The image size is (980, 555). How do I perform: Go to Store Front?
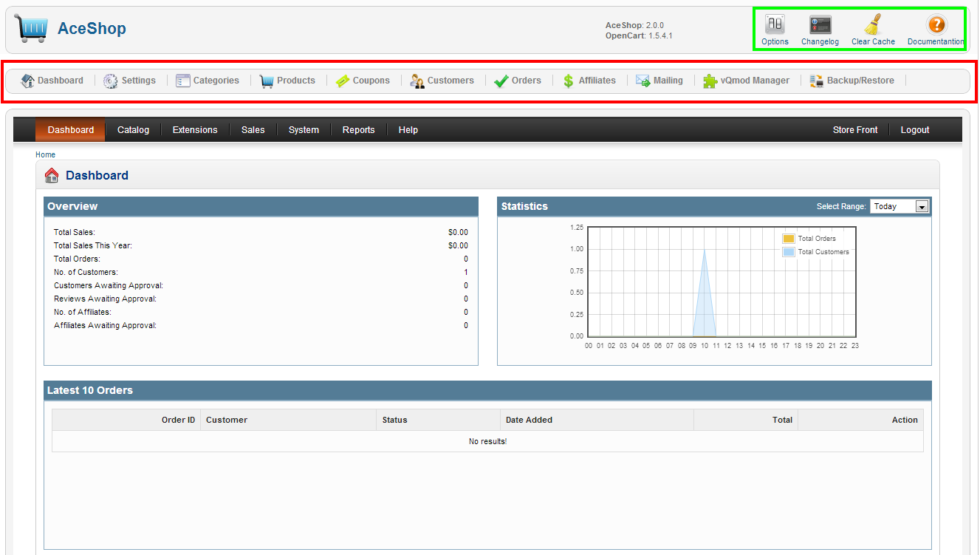tap(855, 130)
